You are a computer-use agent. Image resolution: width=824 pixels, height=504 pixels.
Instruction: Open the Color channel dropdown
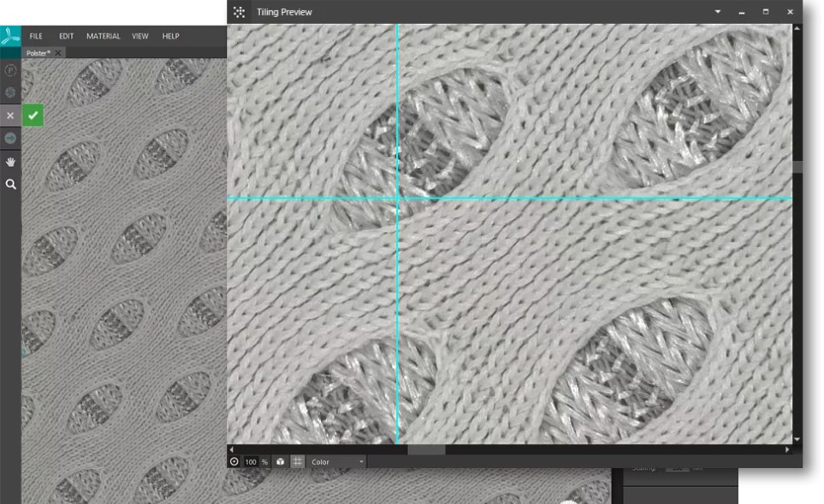(x=337, y=462)
